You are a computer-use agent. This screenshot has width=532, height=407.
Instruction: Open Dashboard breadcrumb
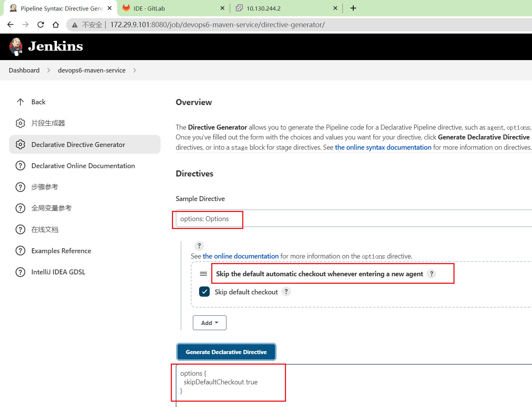click(x=24, y=70)
